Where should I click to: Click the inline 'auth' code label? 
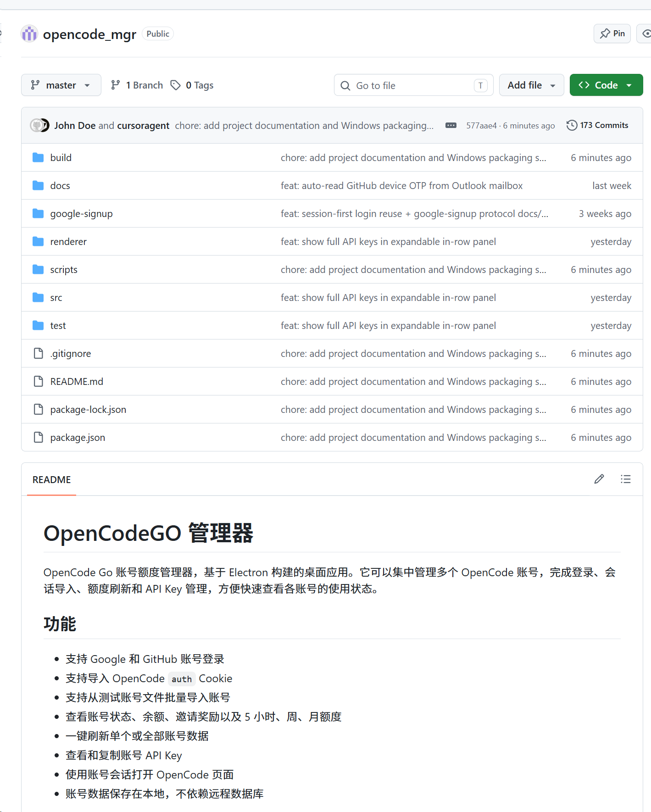182,679
